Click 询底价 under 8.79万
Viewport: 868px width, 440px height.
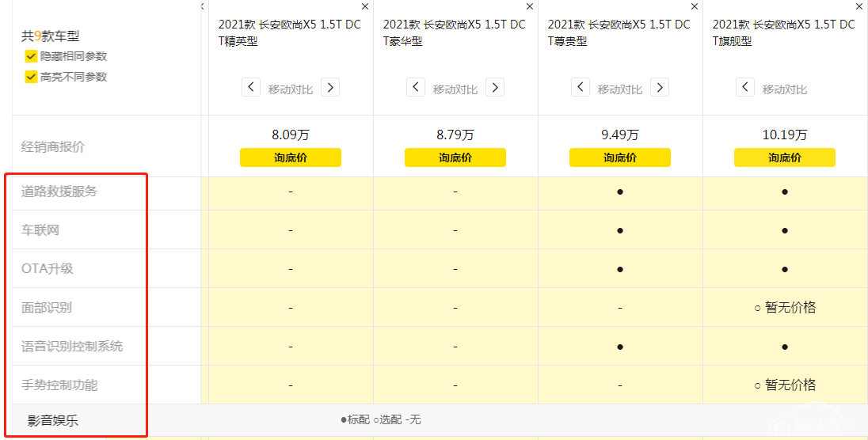coord(455,157)
